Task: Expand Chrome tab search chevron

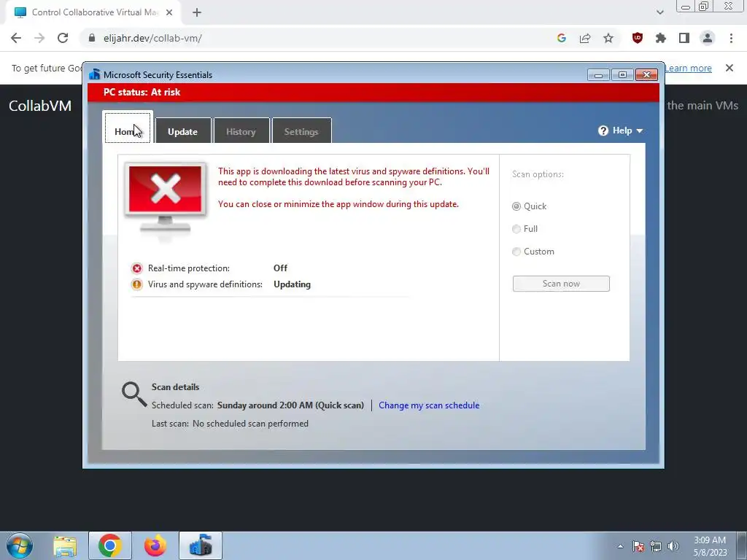Action: pyautogui.click(x=659, y=12)
